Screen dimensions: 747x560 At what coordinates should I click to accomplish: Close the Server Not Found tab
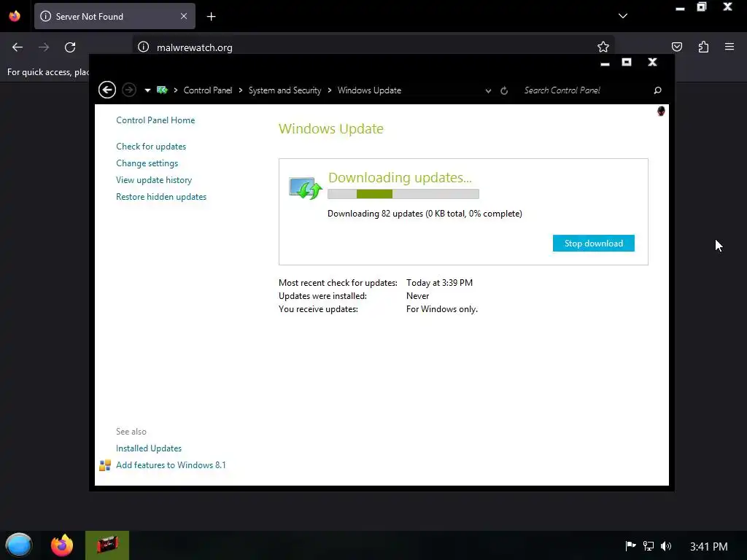pos(184,16)
